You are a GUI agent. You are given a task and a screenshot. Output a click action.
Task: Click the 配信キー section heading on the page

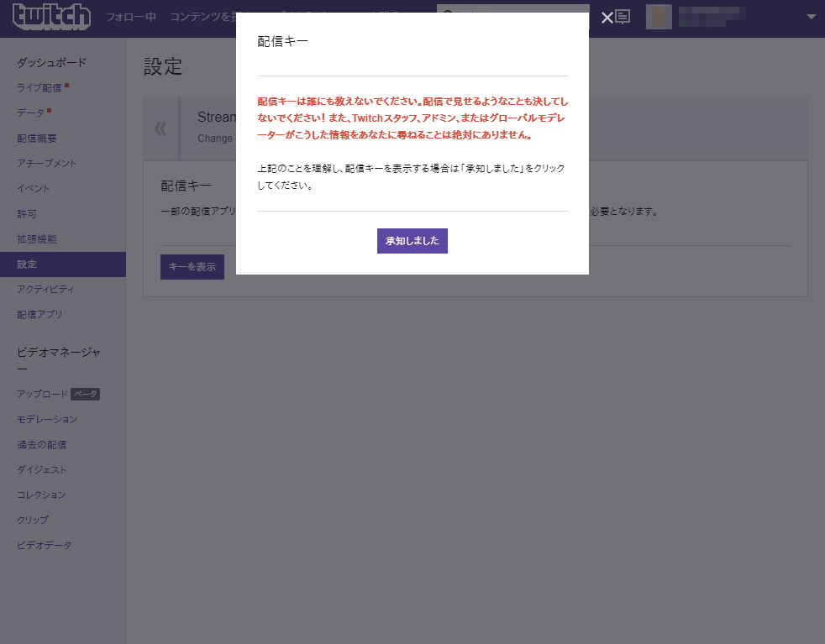pyautogui.click(x=186, y=186)
